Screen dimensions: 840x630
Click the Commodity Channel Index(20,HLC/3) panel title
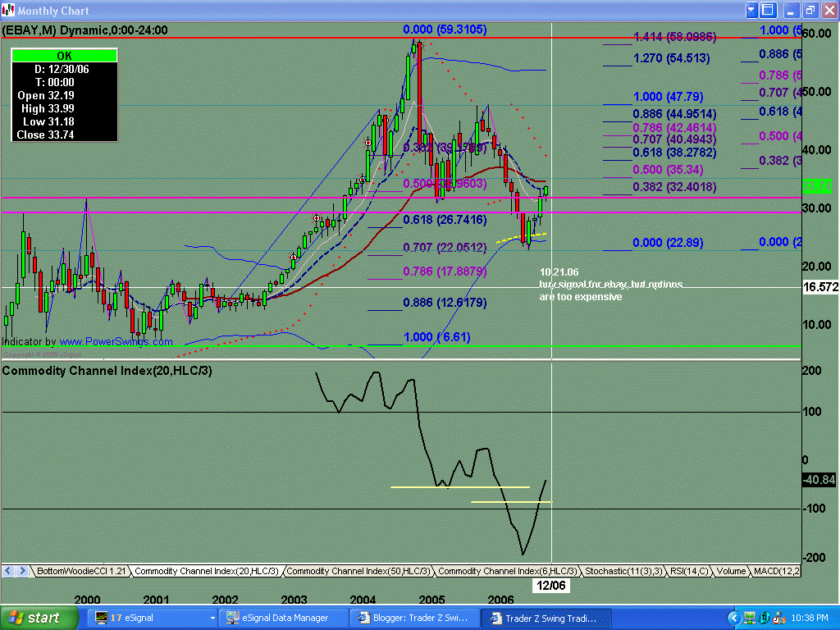[x=107, y=371]
